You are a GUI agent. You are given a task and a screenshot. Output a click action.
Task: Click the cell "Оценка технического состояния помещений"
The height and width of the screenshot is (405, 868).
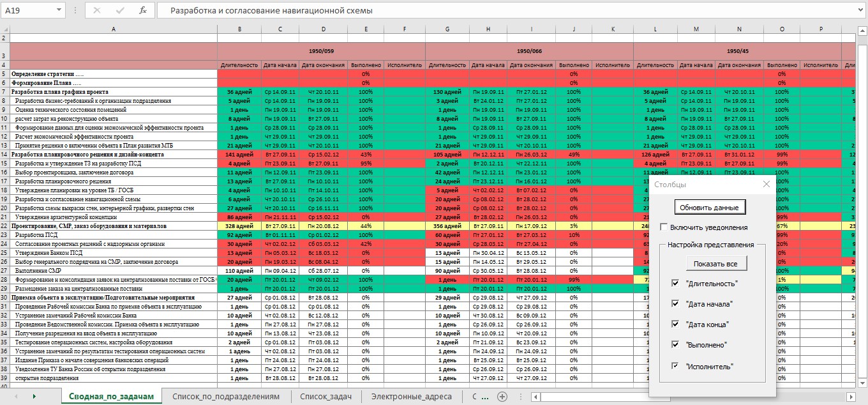coord(114,110)
